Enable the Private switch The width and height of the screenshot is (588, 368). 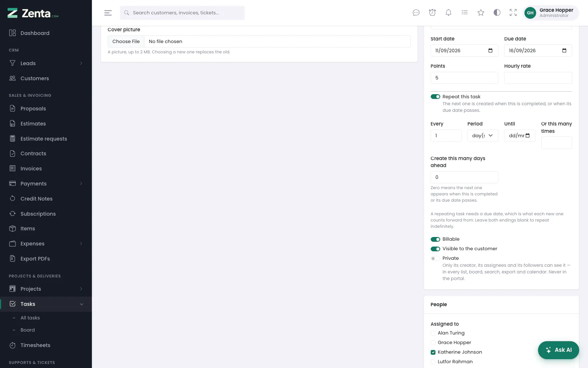point(435,258)
